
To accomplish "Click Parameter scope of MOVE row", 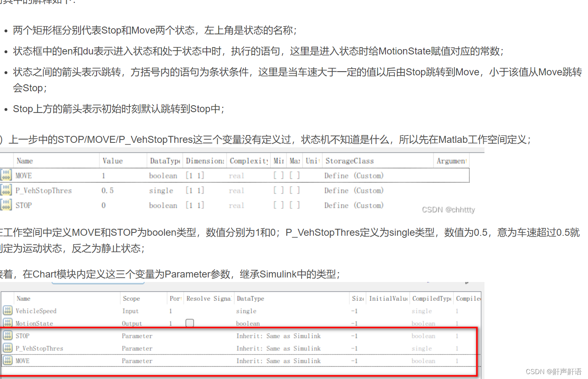I will pyautogui.click(x=137, y=361).
